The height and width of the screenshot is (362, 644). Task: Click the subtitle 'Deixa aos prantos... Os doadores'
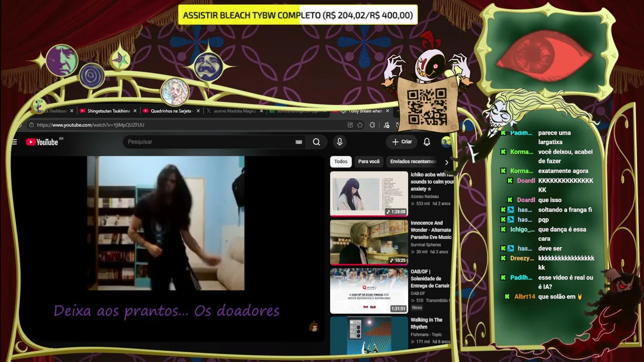(167, 311)
